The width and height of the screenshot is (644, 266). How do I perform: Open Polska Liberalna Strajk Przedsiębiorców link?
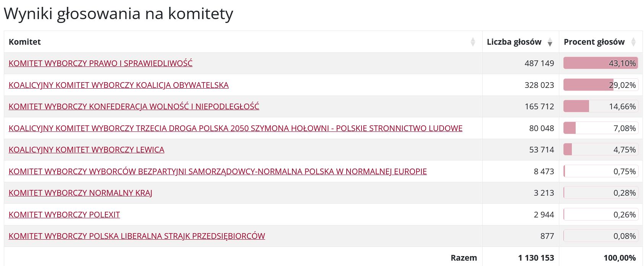point(137,236)
